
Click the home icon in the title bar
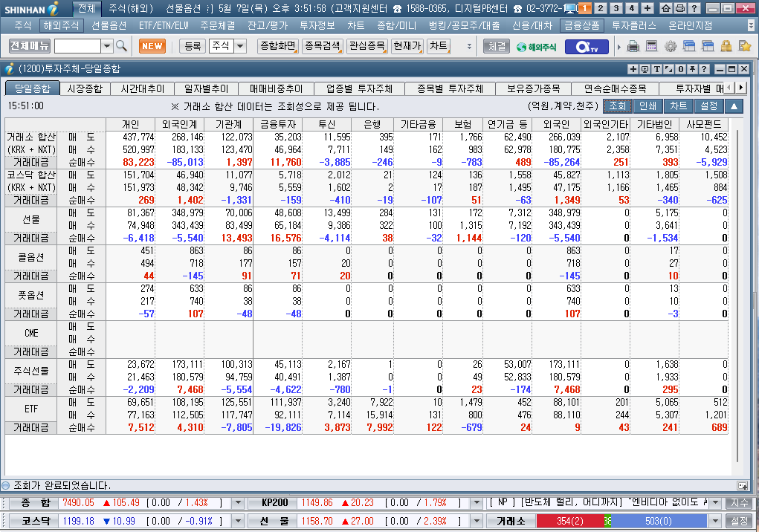[666, 8]
